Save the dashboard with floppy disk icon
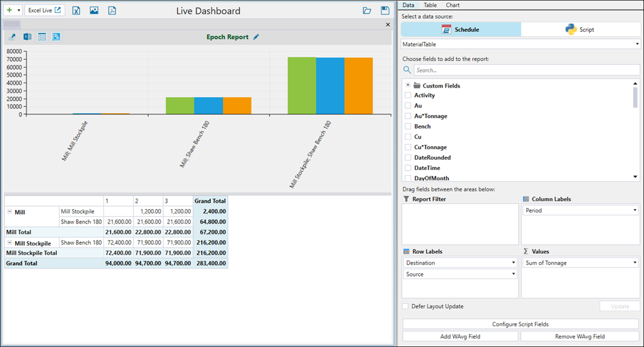The height and width of the screenshot is (347, 644). [x=385, y=11]
